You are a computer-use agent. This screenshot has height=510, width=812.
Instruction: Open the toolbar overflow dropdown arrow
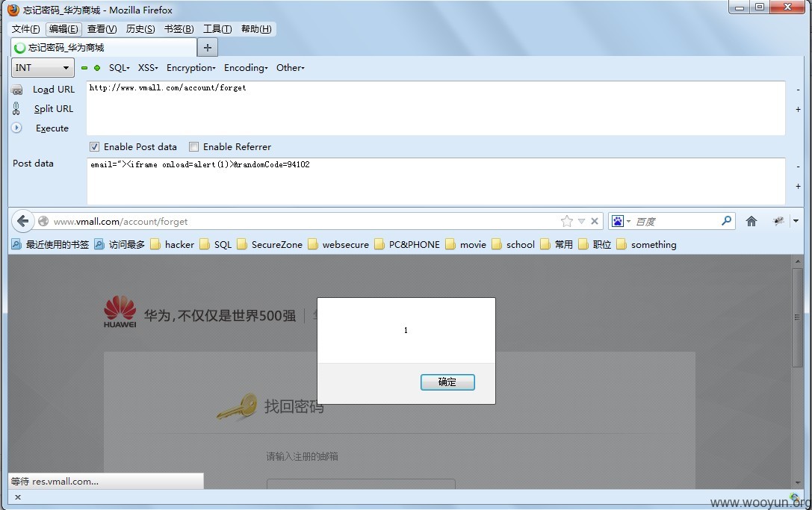pyautogui.click(x=796, y=221)
